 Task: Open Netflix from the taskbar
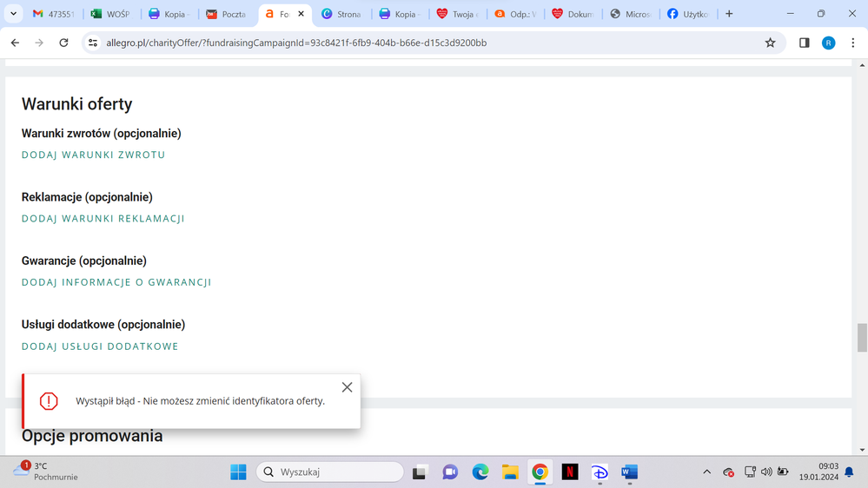click(570, 472)
